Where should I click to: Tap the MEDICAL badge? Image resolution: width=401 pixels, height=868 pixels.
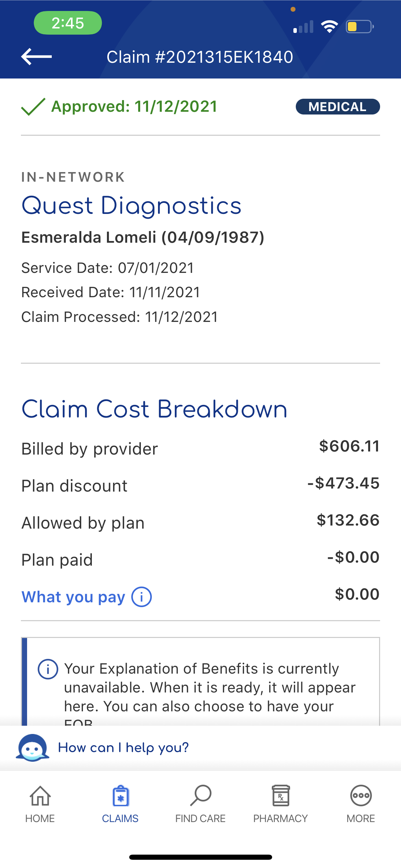pyautogui.click(x=338, y=107)
